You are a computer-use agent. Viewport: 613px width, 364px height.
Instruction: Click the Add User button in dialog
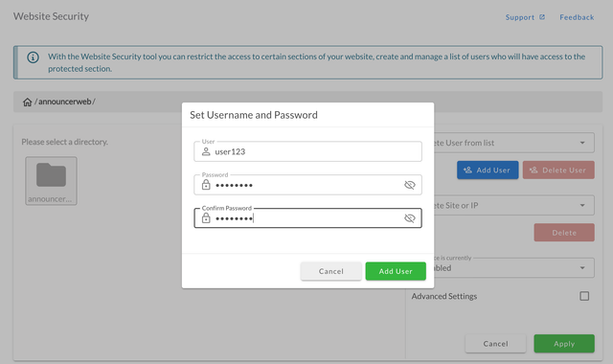coord(396,271)
